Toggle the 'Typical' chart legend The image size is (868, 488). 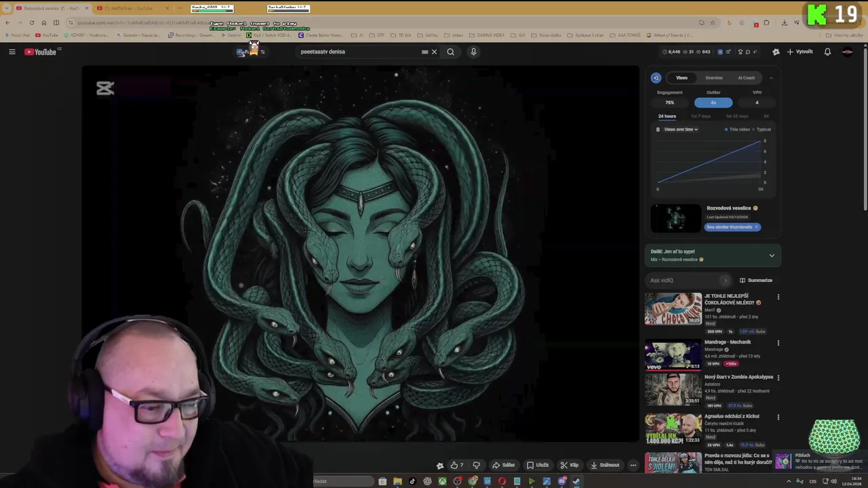click(x=762, y=129)
